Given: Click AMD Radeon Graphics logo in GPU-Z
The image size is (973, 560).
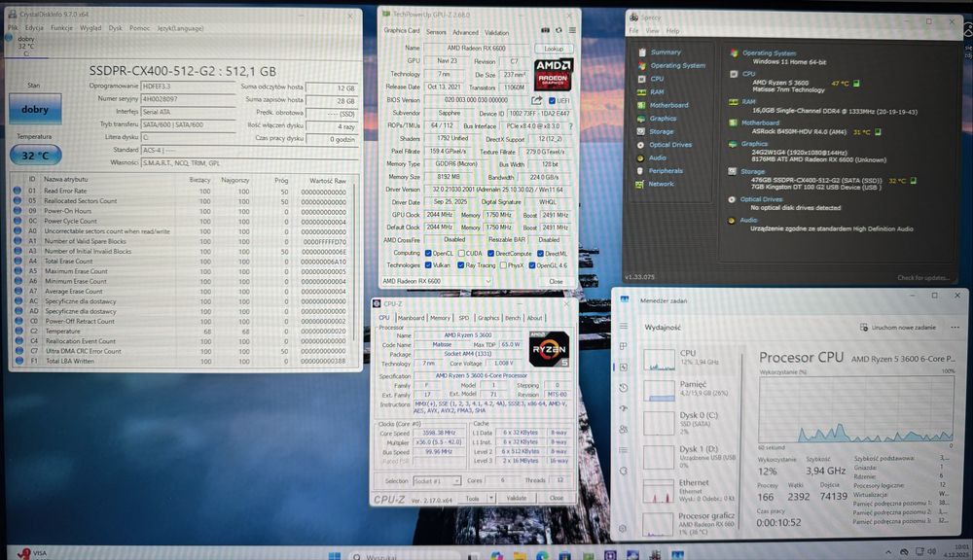Looking at the screenshot, I should pyautogui.click(x=553, y=74).
